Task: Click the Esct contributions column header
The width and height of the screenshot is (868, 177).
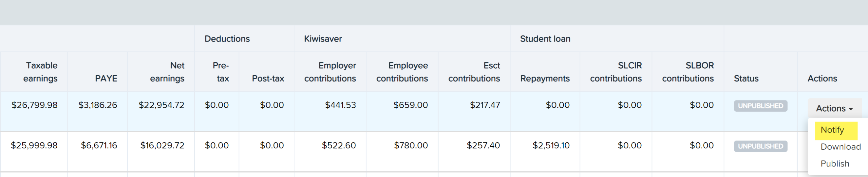Action: coord(474,72)
